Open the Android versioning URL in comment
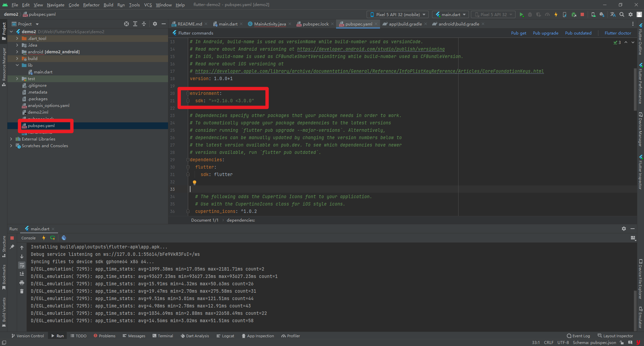 (x=371, y=49)
